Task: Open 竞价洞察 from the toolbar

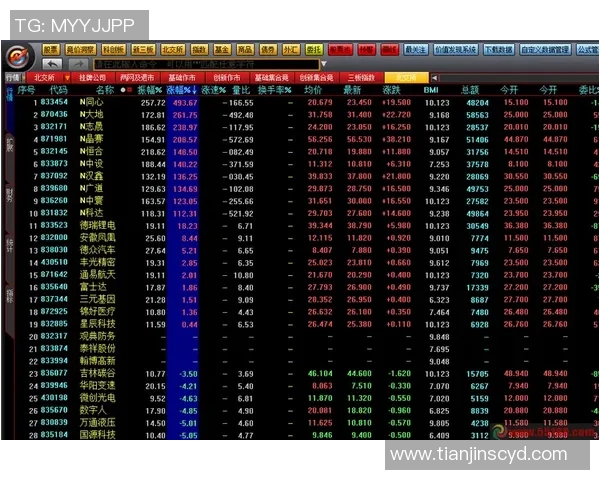Action: pos(81,50)
